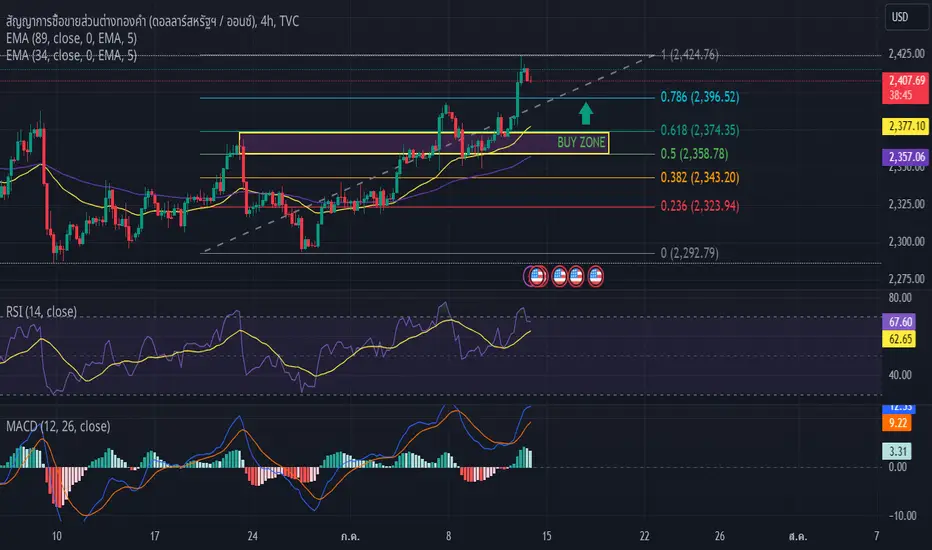The height and width of the screenshot is (550, 932).
Task: Click the 0.00 MACD axis label
Action: [898, 467]
